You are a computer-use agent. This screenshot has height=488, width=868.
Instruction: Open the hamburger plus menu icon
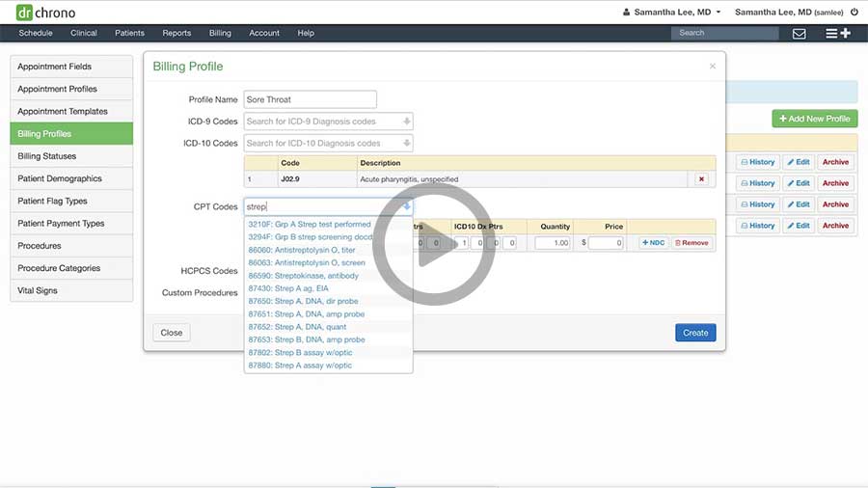pos(837,33)
